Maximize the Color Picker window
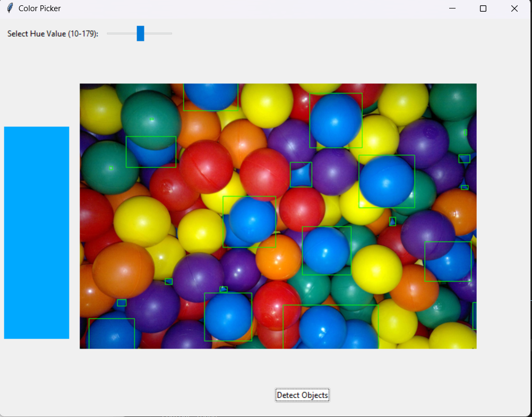The image size is (532, 417). coord(483,8)
